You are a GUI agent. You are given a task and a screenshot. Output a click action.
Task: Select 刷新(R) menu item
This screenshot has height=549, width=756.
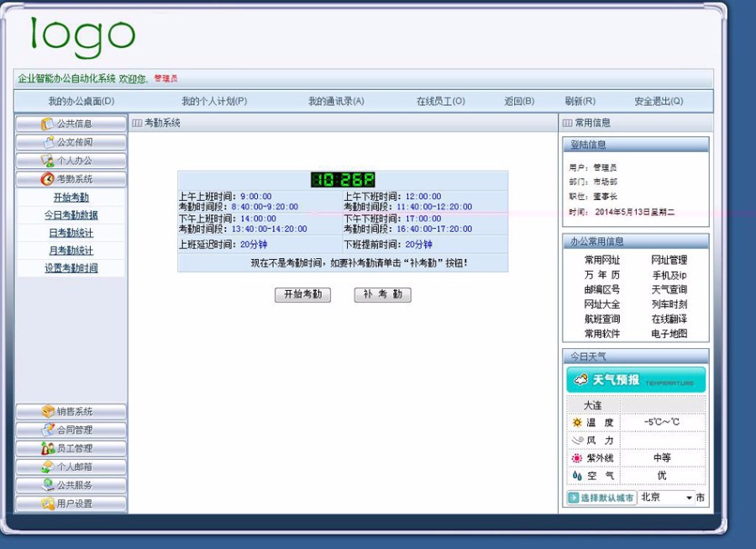[x=580, y=102]
